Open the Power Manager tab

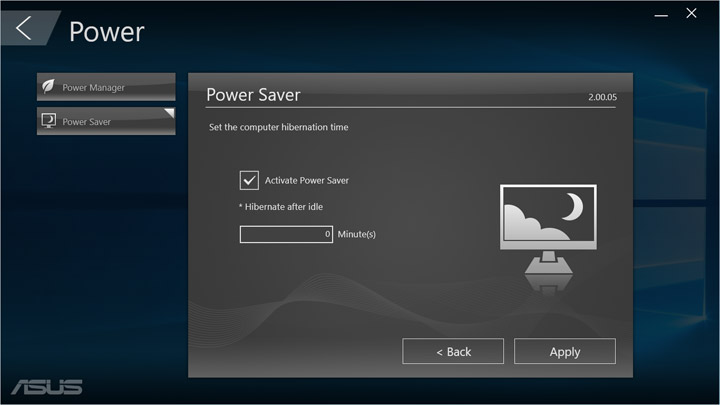tap(106, 87)
